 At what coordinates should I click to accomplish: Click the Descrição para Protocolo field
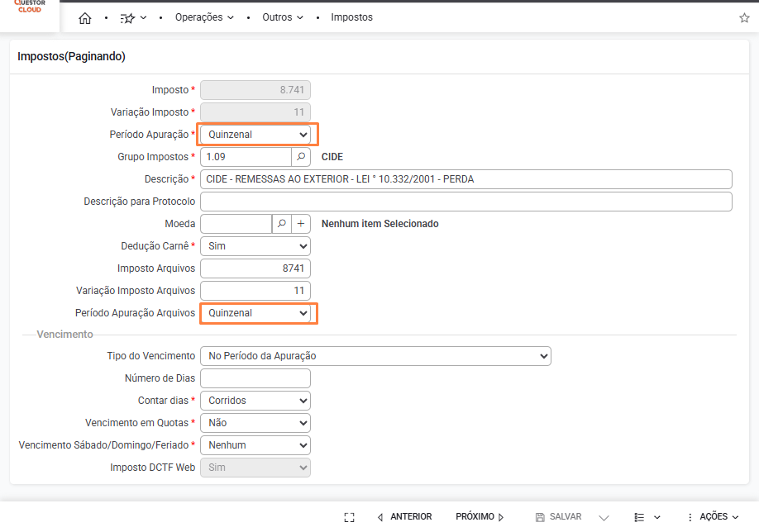(466, 202)
